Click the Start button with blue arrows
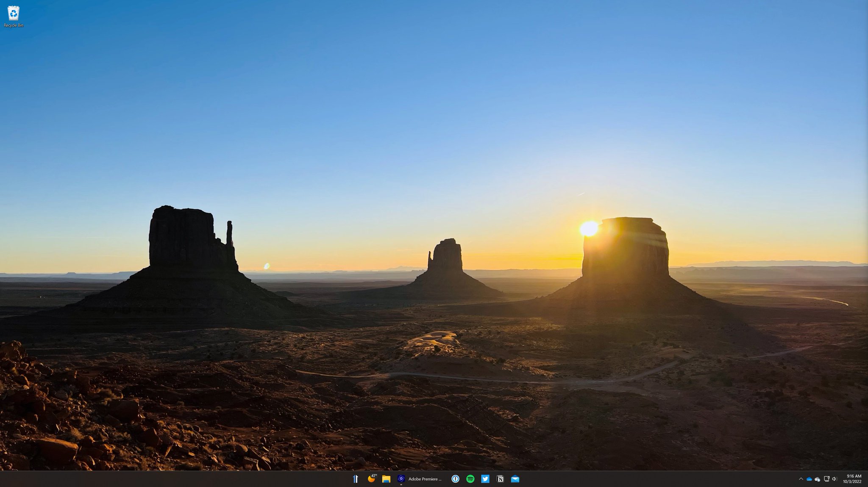Screen dimensions: 868x487 click(x=356, y=479)
